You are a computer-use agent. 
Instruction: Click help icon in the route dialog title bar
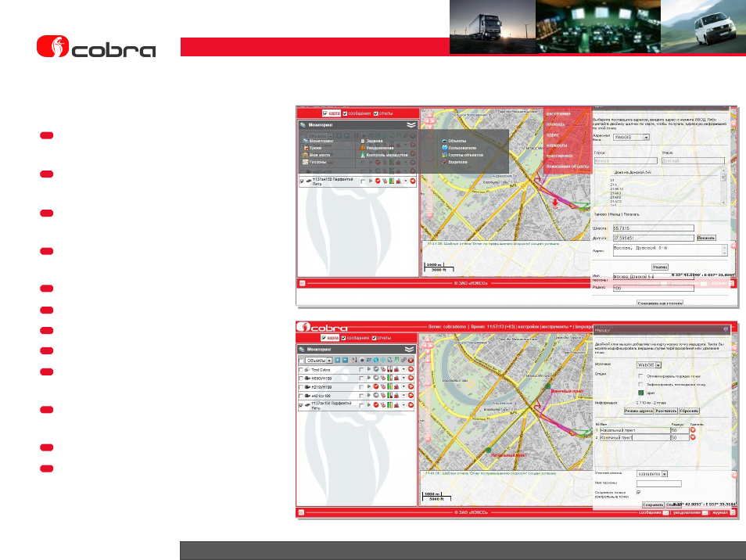pos(726,329)
